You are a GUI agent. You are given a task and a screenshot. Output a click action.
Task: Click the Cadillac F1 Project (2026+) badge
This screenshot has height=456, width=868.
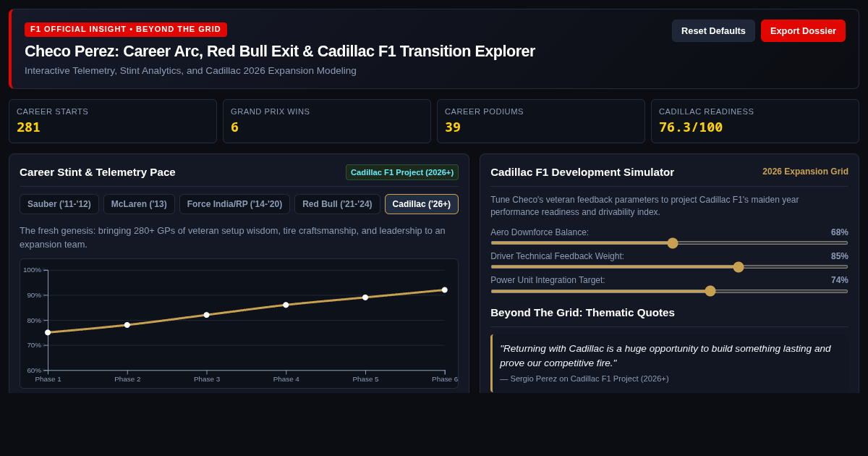pos(402,172)
